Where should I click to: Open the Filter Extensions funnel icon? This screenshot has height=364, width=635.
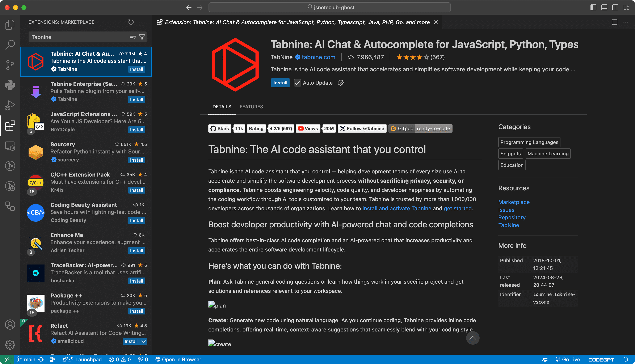[x=142, y=37]
